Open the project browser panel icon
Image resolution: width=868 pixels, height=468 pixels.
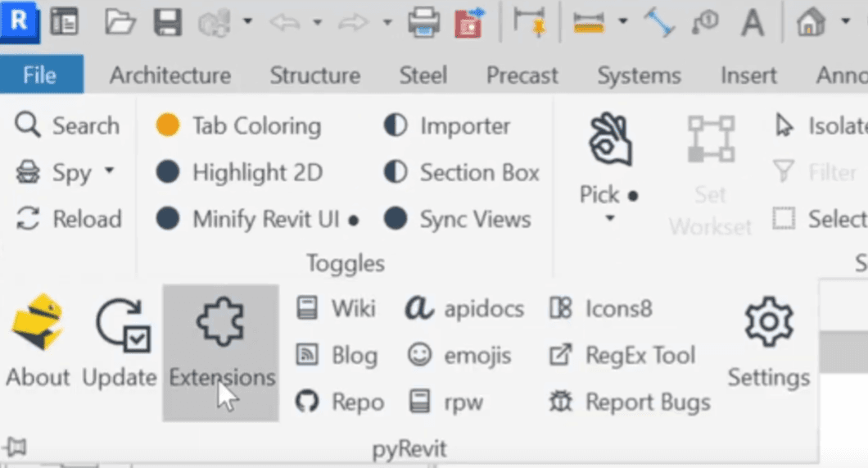tap(64, 22)
